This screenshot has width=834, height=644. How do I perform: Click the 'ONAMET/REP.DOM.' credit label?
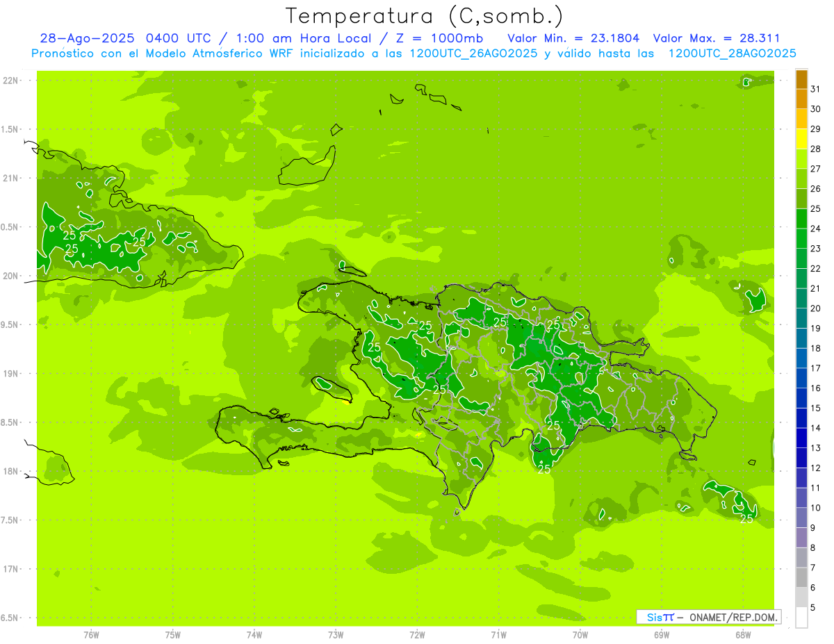tap(733, 617)
